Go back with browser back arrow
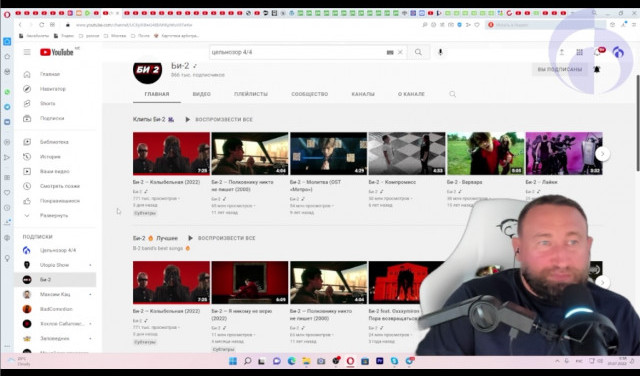The image size is (640, 376). 20,25
